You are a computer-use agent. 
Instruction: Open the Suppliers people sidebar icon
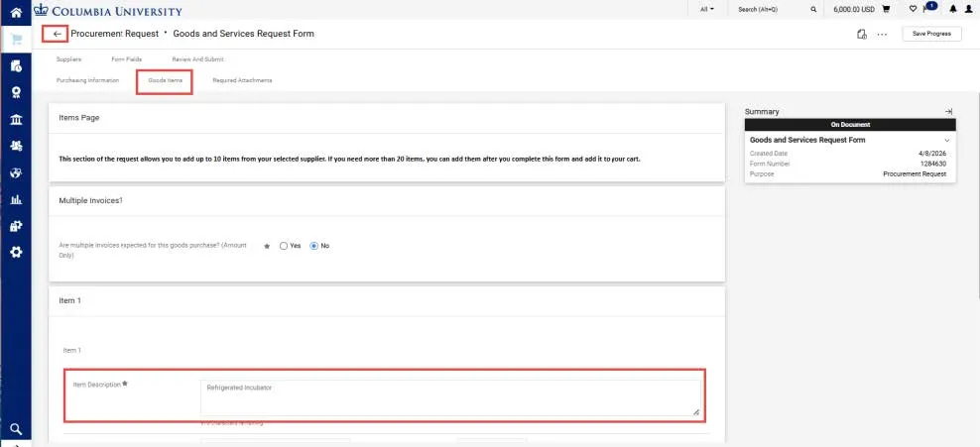(x=16, y=146)
